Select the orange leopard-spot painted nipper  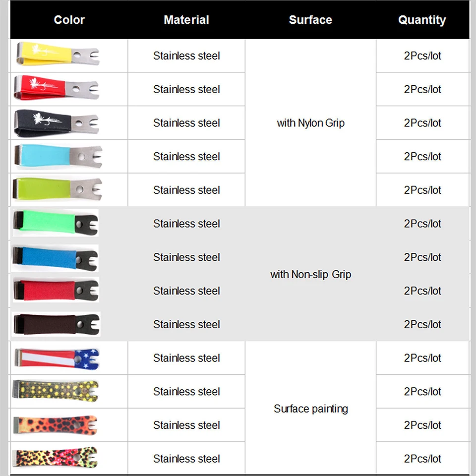[x=55, y=425]
